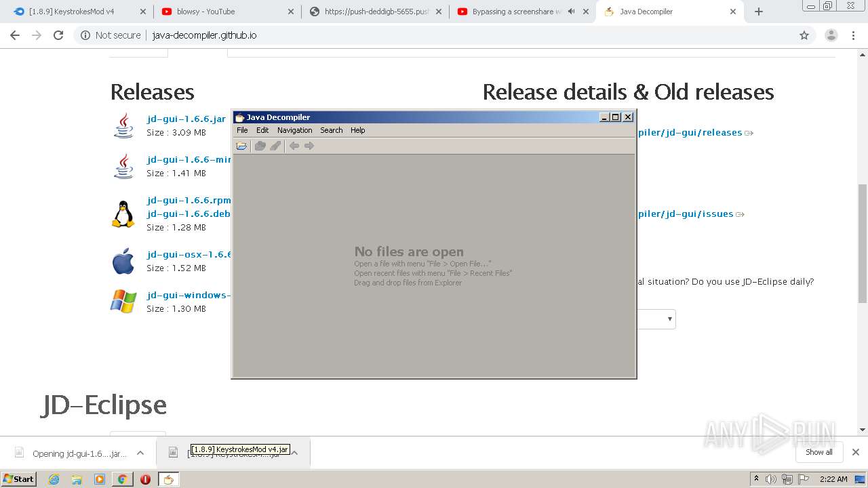Open Windows Media Player from taskbar
This screenshot has width=868, height=488.
point(100,479)
